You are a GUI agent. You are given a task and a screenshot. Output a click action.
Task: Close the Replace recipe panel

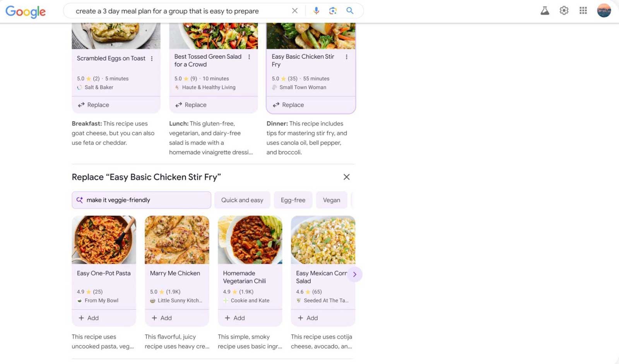[x=346, y=177]
